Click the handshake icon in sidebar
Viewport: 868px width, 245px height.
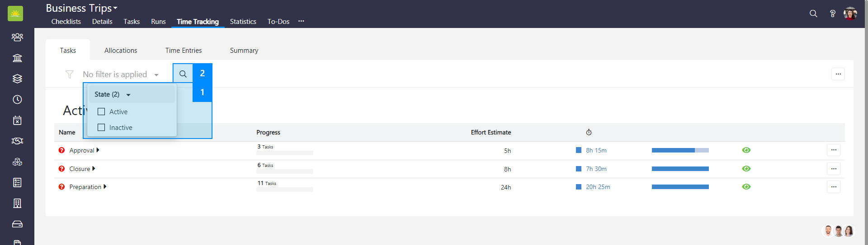pos(17,141)
